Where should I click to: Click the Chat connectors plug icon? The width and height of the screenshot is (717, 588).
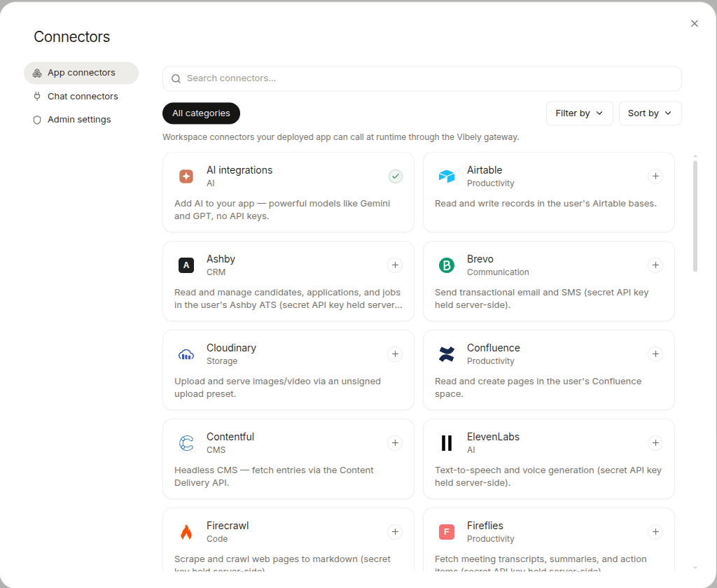[37, 97]
